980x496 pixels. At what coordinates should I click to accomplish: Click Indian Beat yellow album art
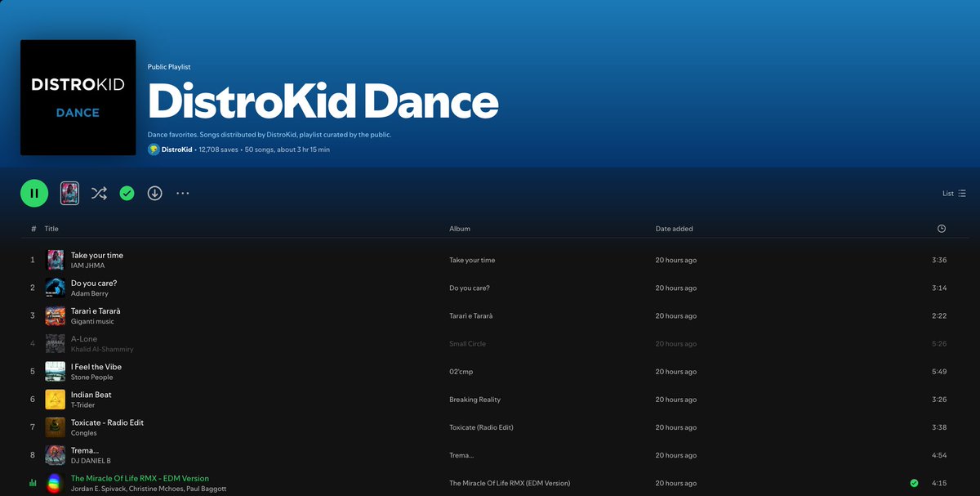[x=55, y=400]
